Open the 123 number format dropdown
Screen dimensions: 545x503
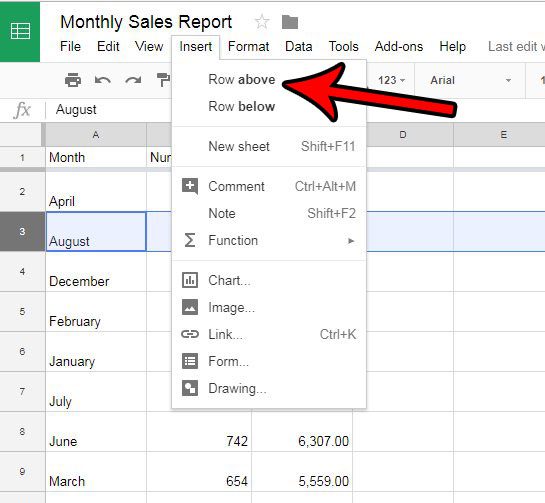pos(391,81)
